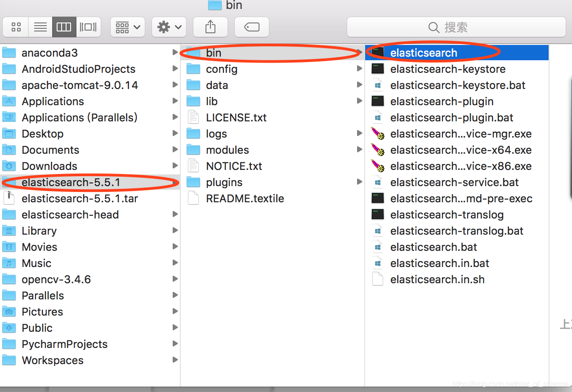Click the Share toolbar button
The image size is (572, 392).
(210, 27)
